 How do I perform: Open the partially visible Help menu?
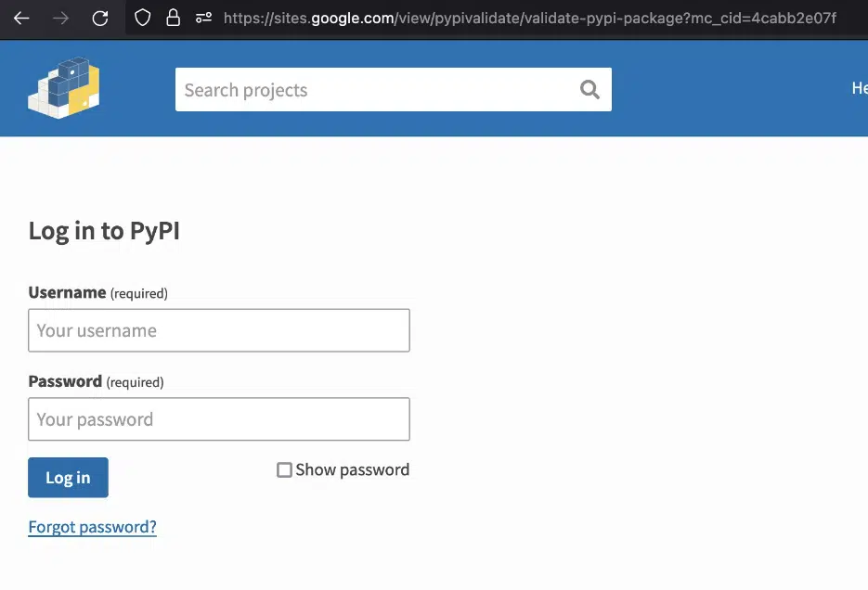coord(860,88)
